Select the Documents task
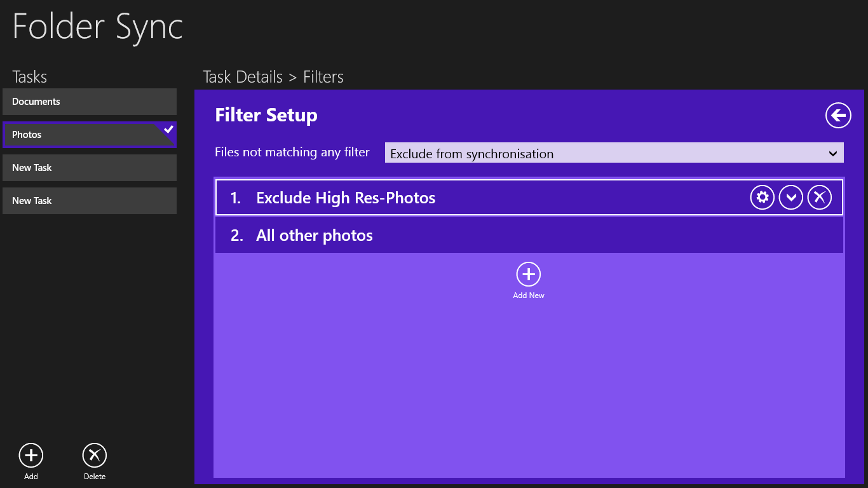The height and width of the screenshot is (488, 868). 89,102
